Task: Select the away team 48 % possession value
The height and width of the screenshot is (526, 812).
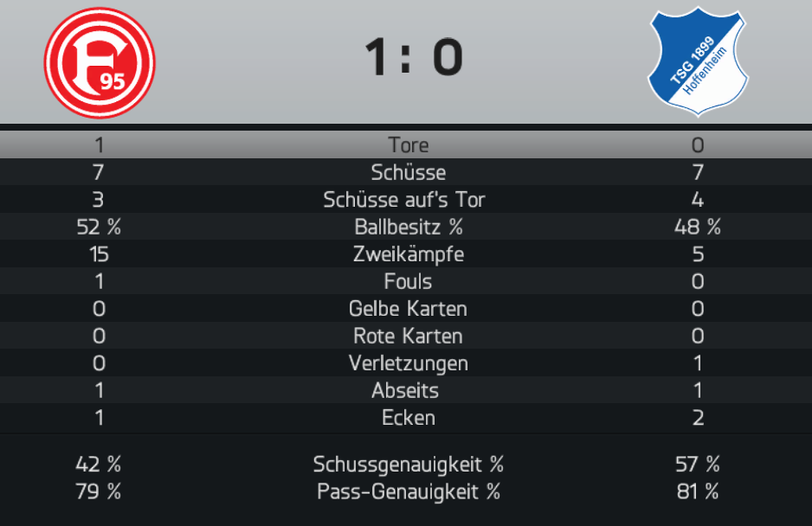Action: pos(697,228)
